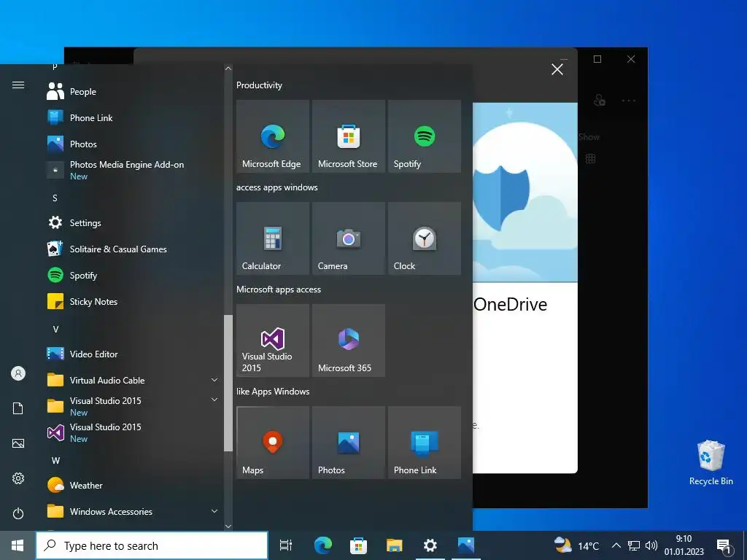The image size is (747, 560).
Task: Click the app list scroll up arrow
Action: point(228,69)
